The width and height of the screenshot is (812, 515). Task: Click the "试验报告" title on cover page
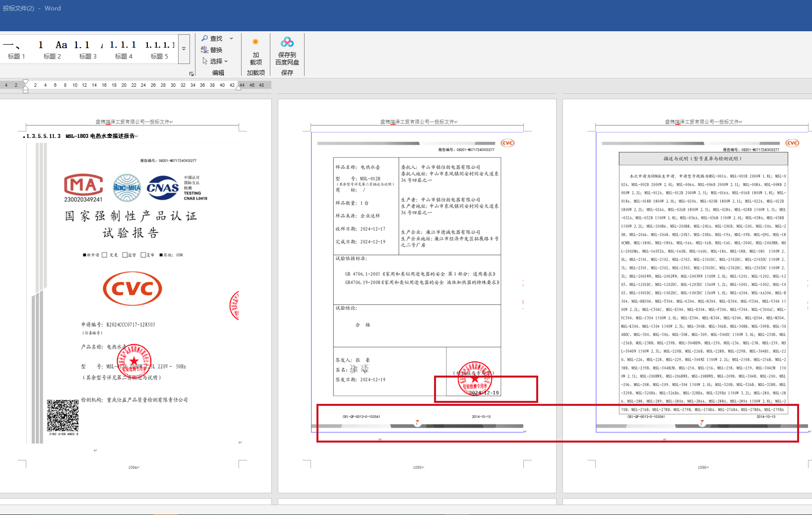tap(131, 233)
